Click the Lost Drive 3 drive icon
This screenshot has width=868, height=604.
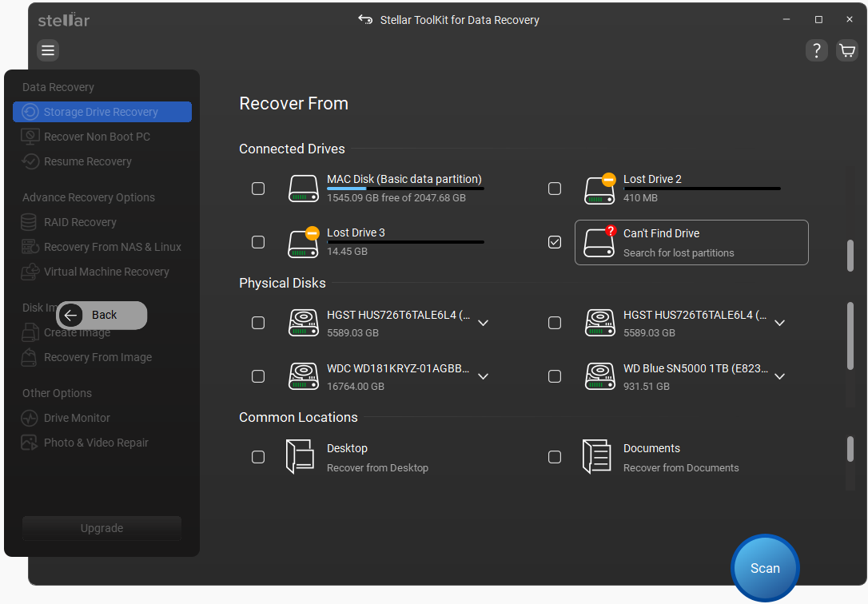pos(304,242)
